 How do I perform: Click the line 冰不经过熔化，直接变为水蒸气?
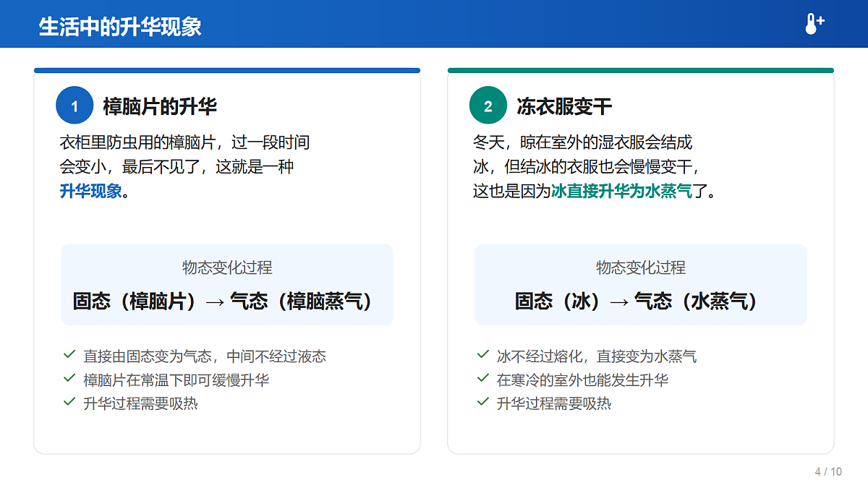pyautogui.click(x=597, y=356)
